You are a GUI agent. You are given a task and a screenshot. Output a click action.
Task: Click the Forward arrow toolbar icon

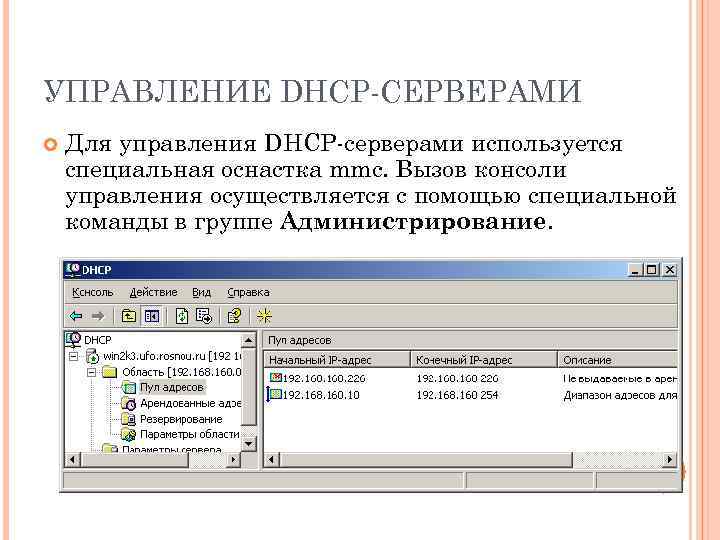[98, 316]
